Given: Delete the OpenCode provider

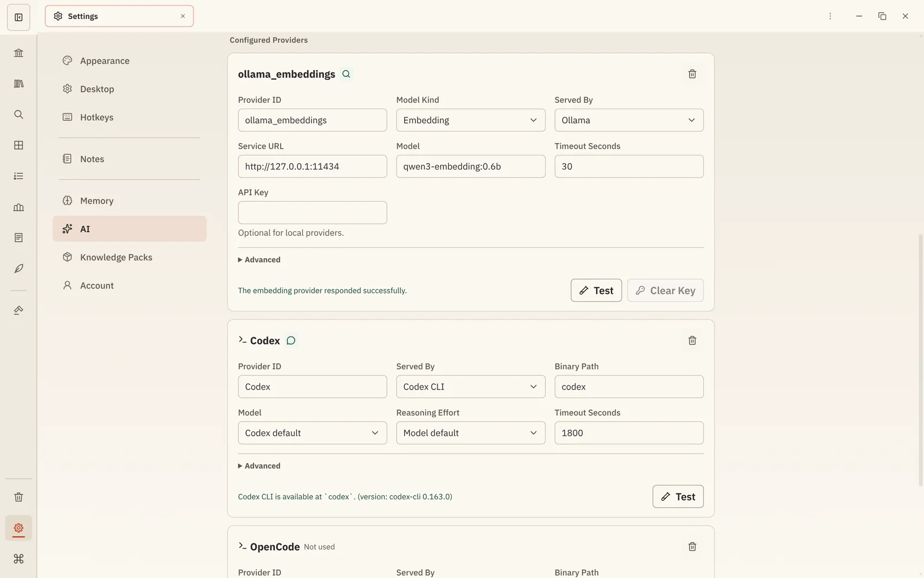Looking at the screenshot, I should tap(692, 547).
